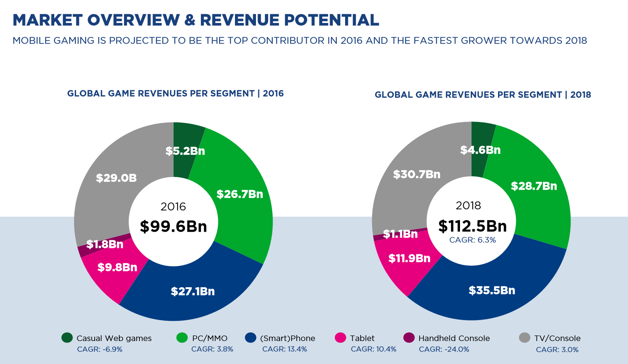Click the $28.7Bn PC/MMO slice in 2018 chart

click(534, 186)
